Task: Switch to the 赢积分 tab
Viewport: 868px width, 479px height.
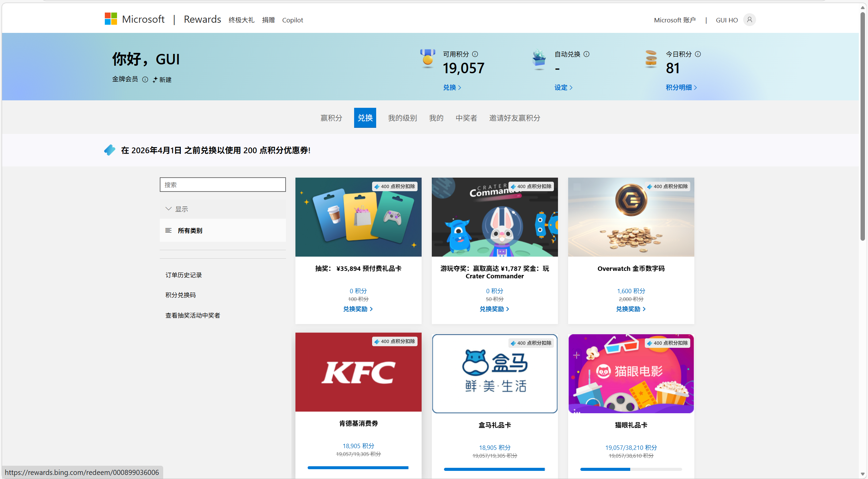Action: [331, 118]
